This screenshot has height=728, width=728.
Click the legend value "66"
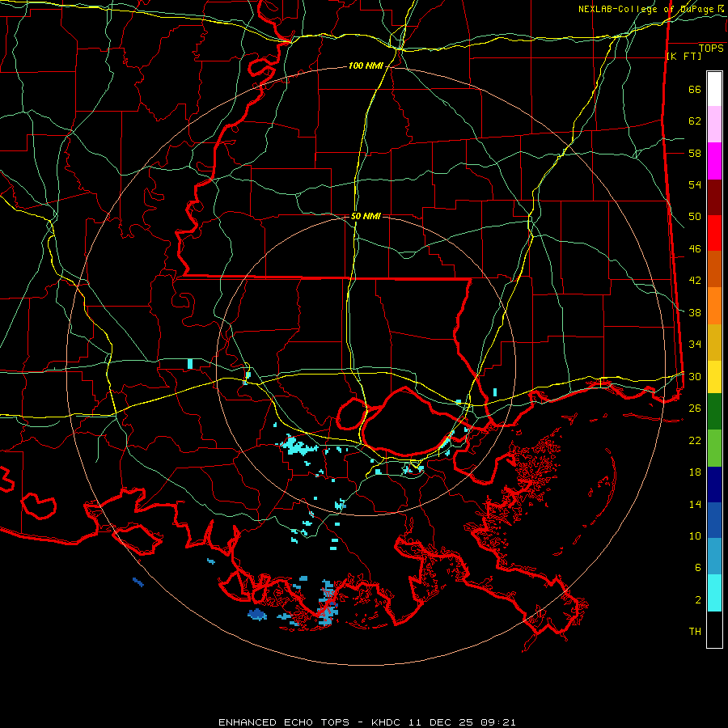pos(695,90)
